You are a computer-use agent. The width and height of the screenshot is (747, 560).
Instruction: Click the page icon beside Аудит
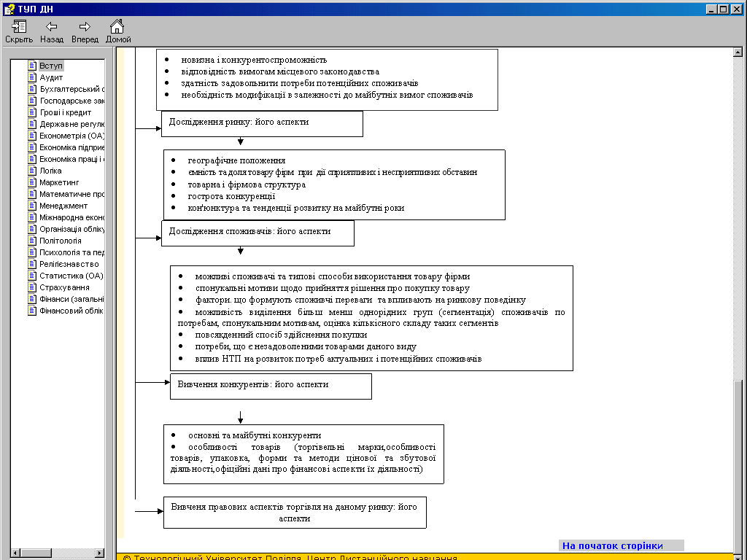click(x=32, y=77)
